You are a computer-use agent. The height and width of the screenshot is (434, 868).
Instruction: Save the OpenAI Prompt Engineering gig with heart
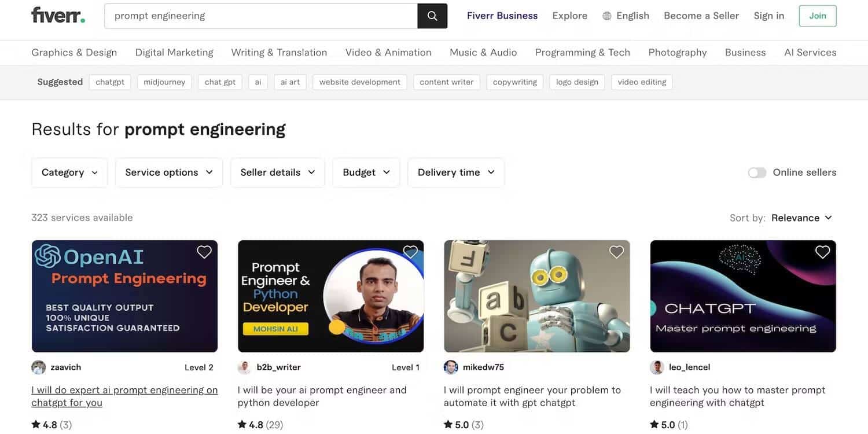204,252
